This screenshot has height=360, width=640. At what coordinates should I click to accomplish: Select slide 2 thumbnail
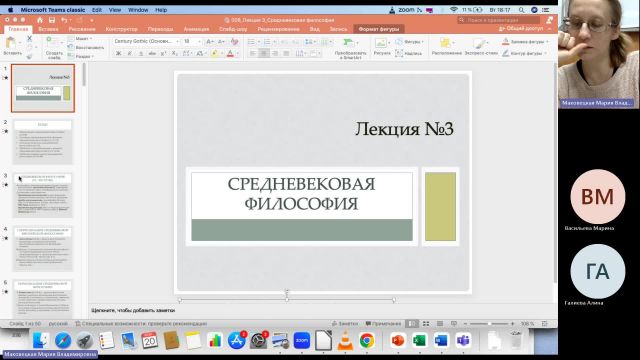coord(42,142)
